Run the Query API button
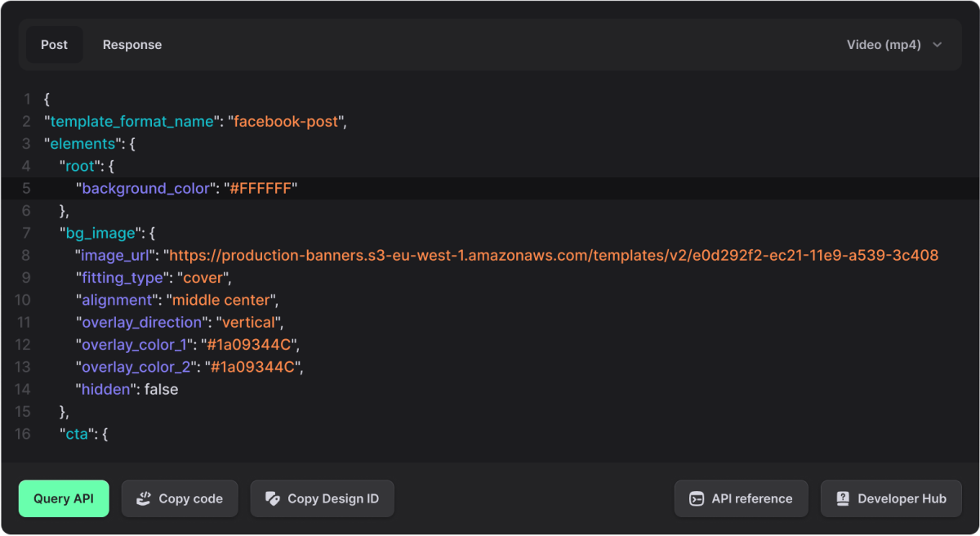980x536 pixels. (64, 498)
